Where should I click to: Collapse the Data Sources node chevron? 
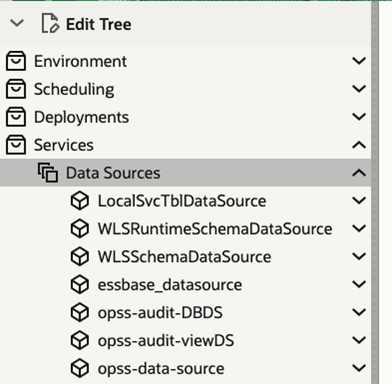coord(359,173)
